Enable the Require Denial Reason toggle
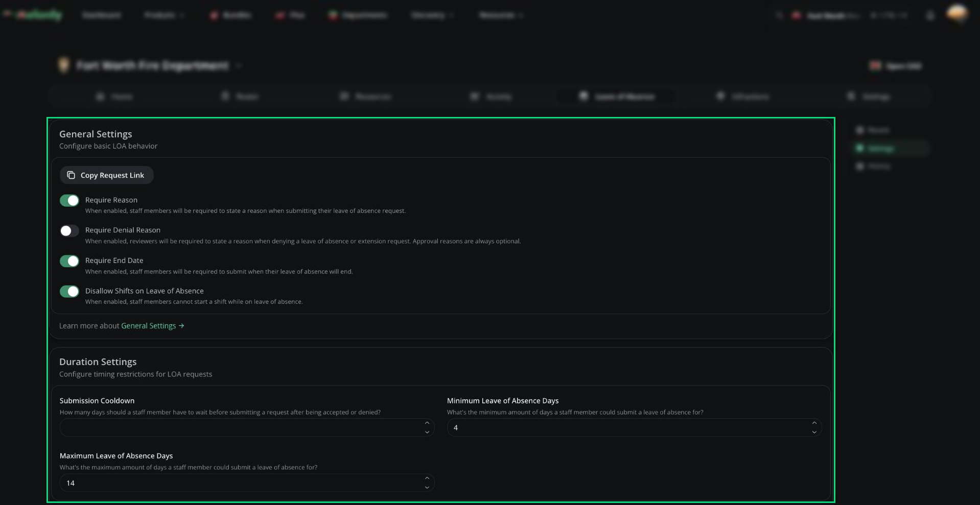 tap(69, 231)
